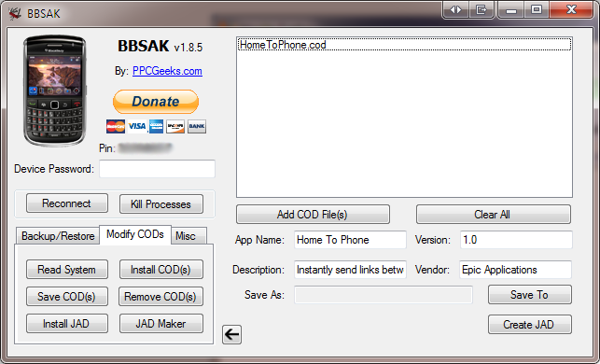The image size is (600, 364).
Task: Click the BlackBerry phone image
Action: coord(55,91)
